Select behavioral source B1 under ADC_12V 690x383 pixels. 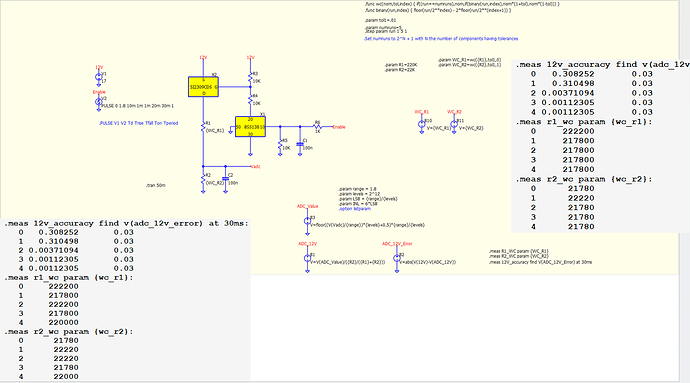(x=307, y=258)
